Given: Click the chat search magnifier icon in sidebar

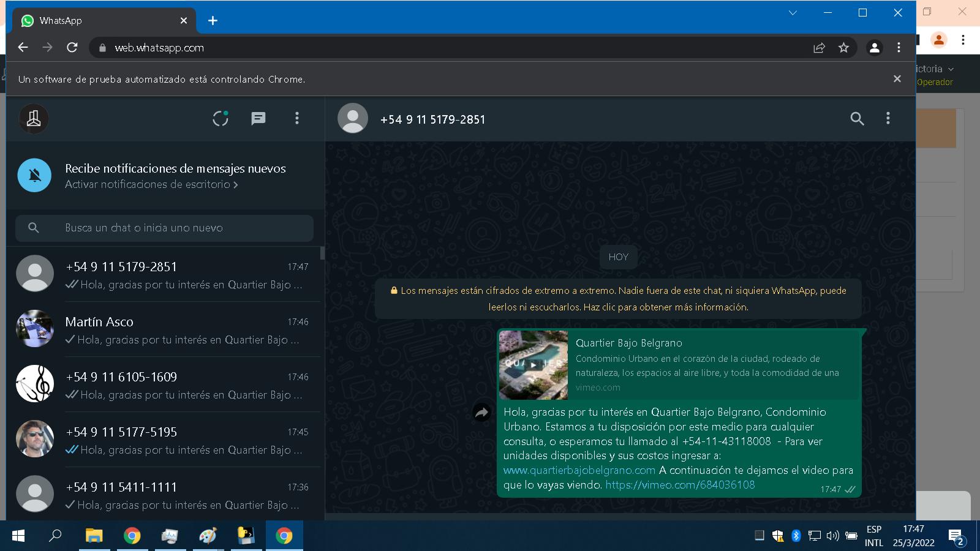Looking at the screenshot, I should (34, 228).
